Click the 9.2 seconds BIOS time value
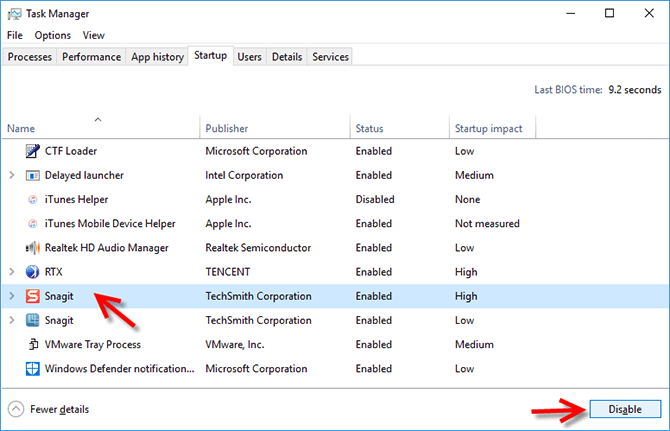670x431 pixels. [x=635, y=90]
